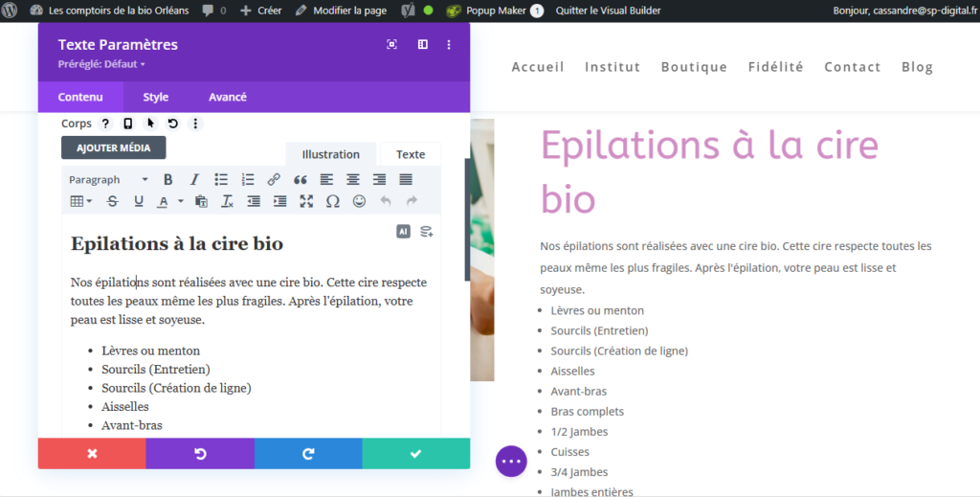Insert or edit a link
Image resolution: width=980 pixels, height=497 pixels.
(x=274, y=179)
